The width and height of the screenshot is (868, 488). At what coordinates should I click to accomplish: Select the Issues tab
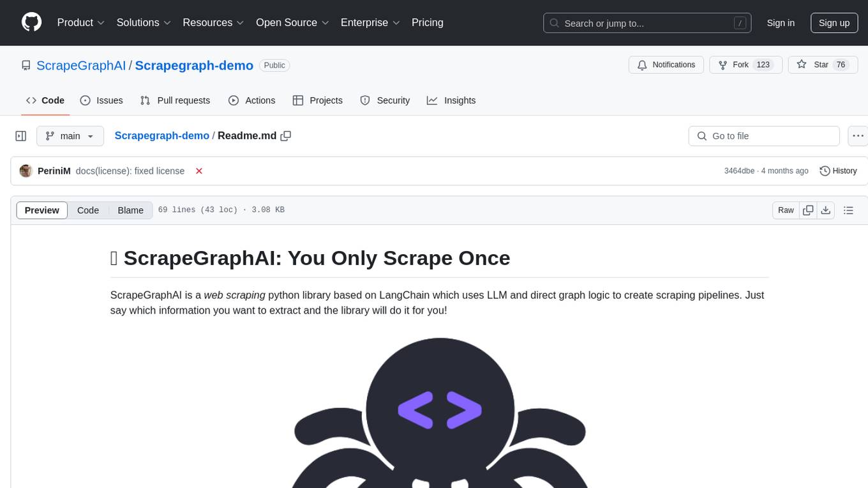coord(101,100)
